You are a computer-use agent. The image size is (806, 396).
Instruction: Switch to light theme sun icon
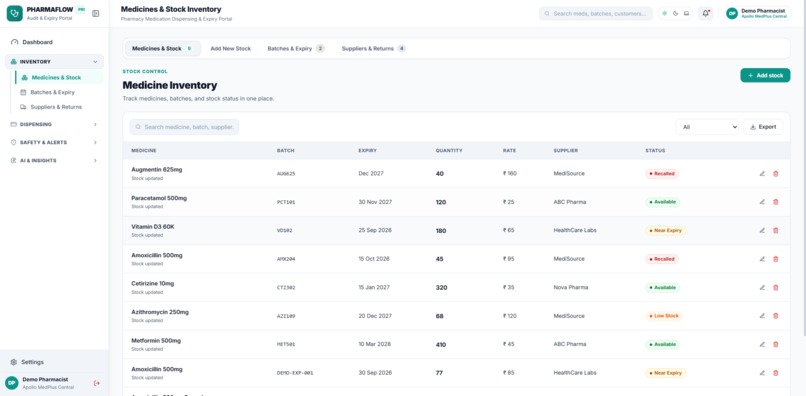coord(665,13)
